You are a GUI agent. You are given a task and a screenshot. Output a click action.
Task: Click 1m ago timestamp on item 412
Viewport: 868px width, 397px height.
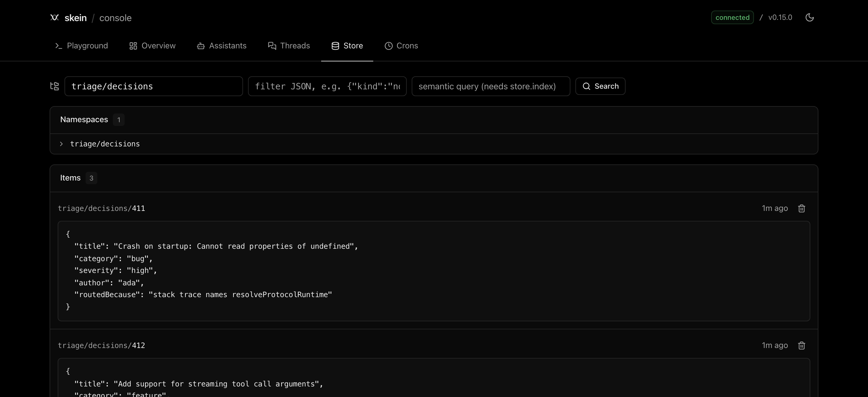pyautogui.click(x=775, y=346)
